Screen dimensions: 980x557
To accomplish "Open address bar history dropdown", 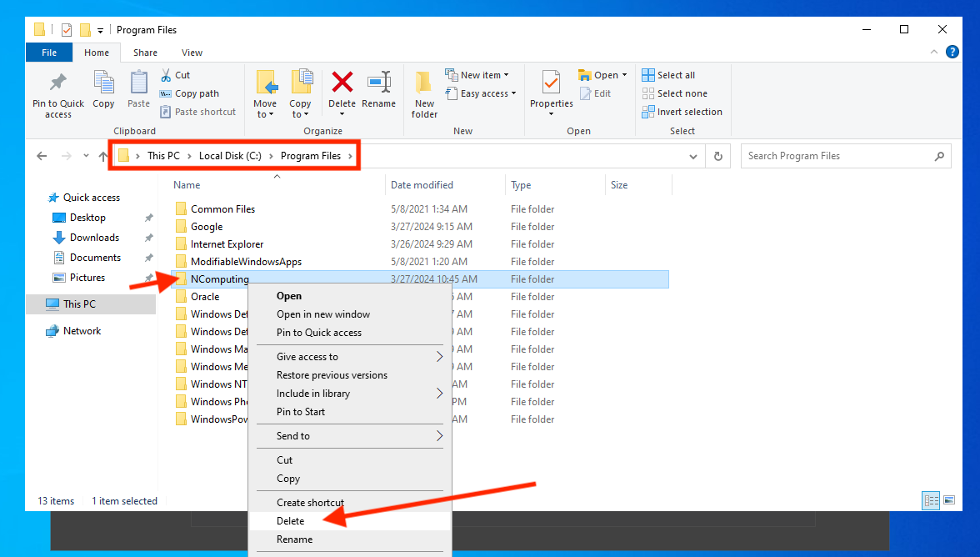I will (692, 156).
